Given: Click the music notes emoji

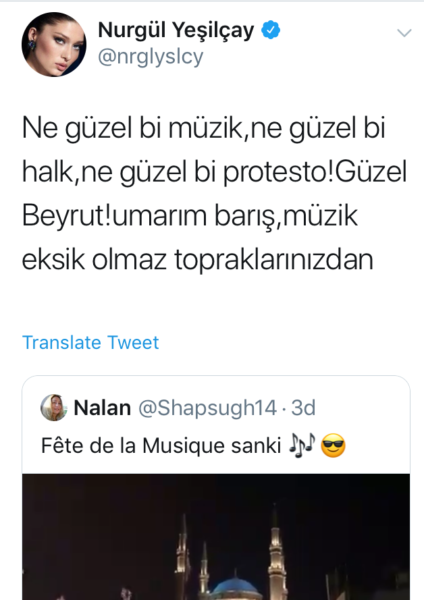Looking at the screenshot, I should tap(302, 445).
